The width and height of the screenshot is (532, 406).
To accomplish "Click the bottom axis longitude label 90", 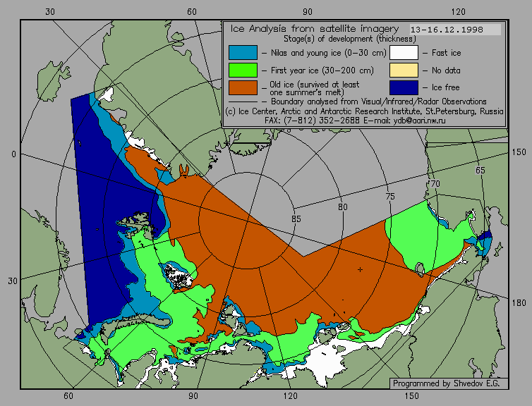I will click(x=193, y=396).
